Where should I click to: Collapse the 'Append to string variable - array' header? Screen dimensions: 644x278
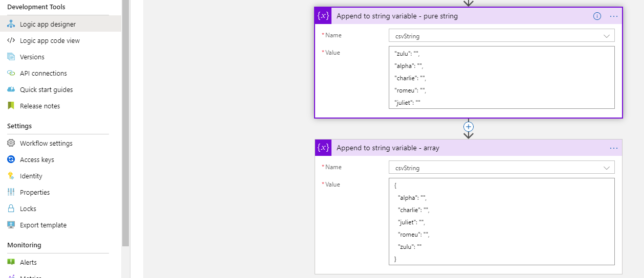(460, 148)
